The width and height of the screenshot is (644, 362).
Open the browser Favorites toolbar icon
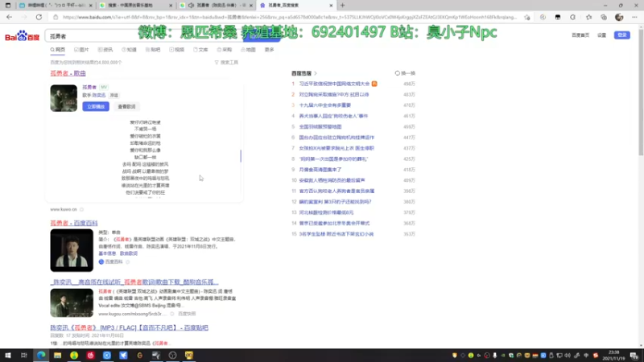click(588, 17)
